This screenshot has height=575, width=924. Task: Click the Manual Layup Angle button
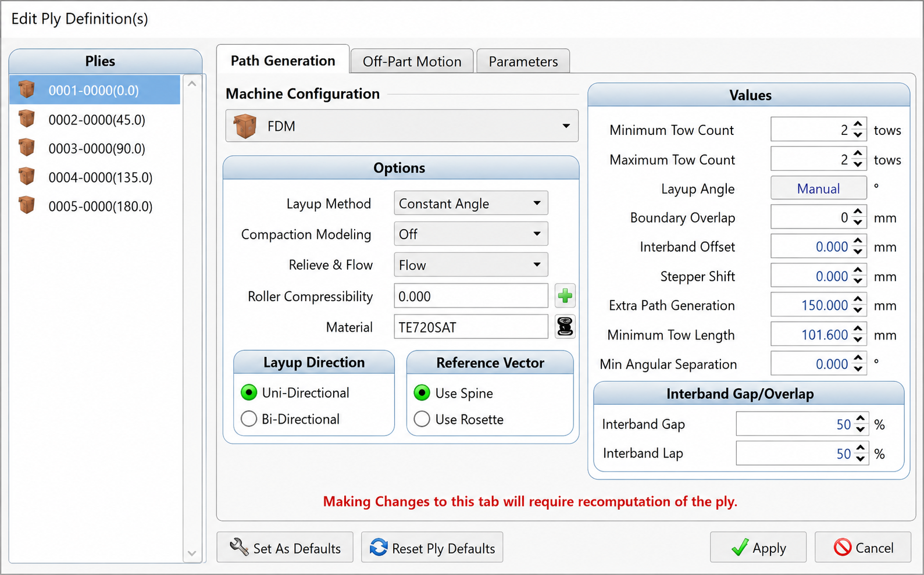819,188
